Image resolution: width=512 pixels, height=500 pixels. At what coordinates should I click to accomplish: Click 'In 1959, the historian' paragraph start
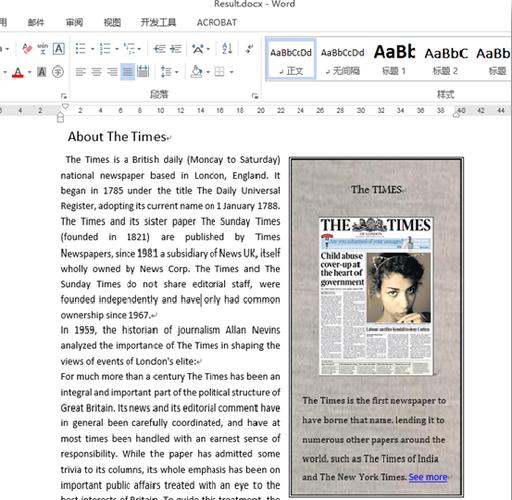point(109,330)
